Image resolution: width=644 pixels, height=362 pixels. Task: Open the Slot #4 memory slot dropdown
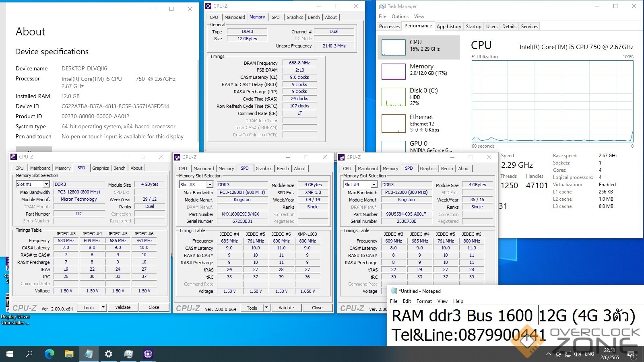pyautogui.click(x=374, y=185)
